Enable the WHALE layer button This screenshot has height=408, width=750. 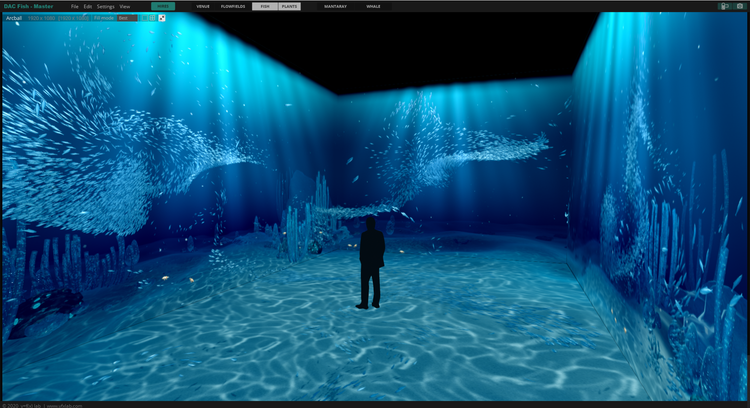pyautogui.click(x=373, y=6)
